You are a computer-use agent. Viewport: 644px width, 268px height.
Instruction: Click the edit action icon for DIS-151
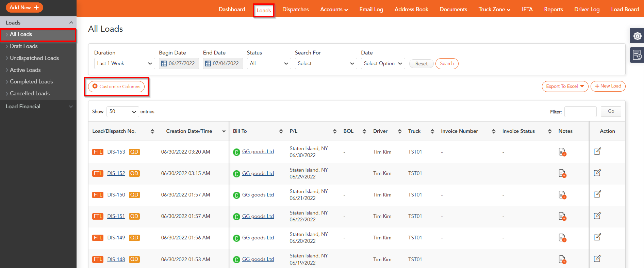597,216
